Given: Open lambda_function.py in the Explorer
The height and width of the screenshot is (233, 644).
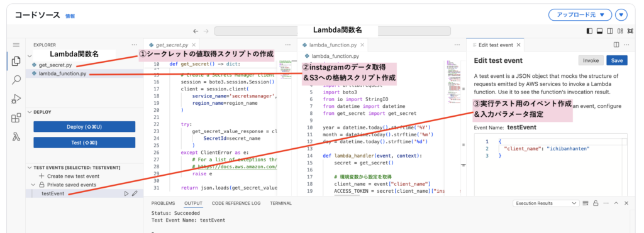Looking at the screenshot, I should tap(63, 74).
